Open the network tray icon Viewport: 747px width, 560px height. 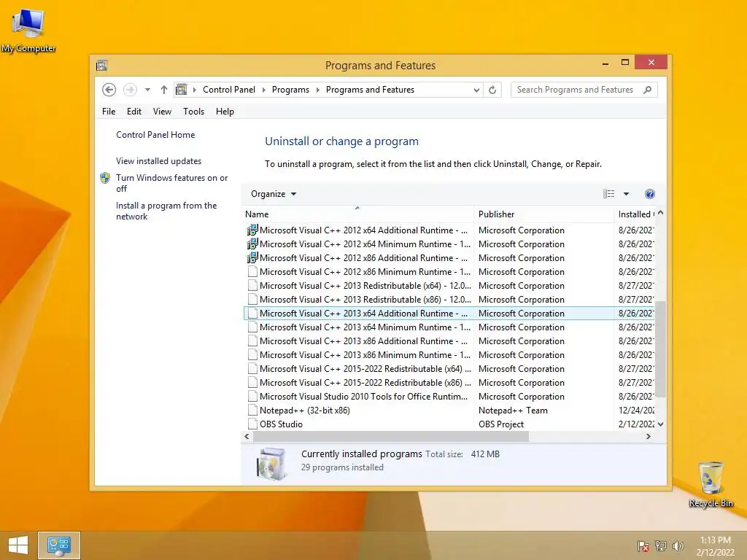[661, 546]
